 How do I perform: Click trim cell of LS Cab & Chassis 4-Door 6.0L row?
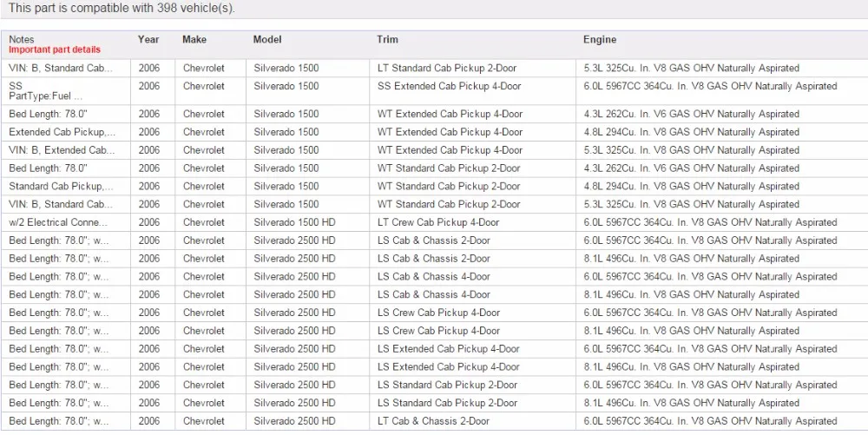tap(433, 277)
